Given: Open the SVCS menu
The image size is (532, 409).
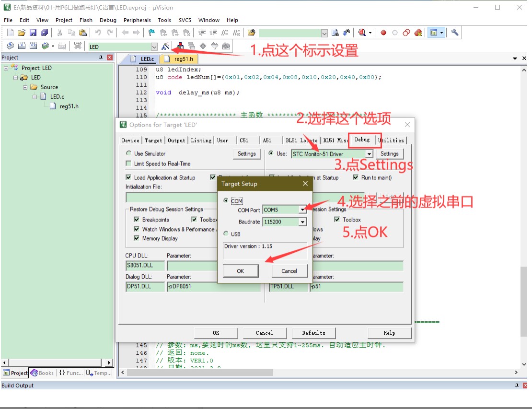Looking at the screenshot, I should 185,20.
